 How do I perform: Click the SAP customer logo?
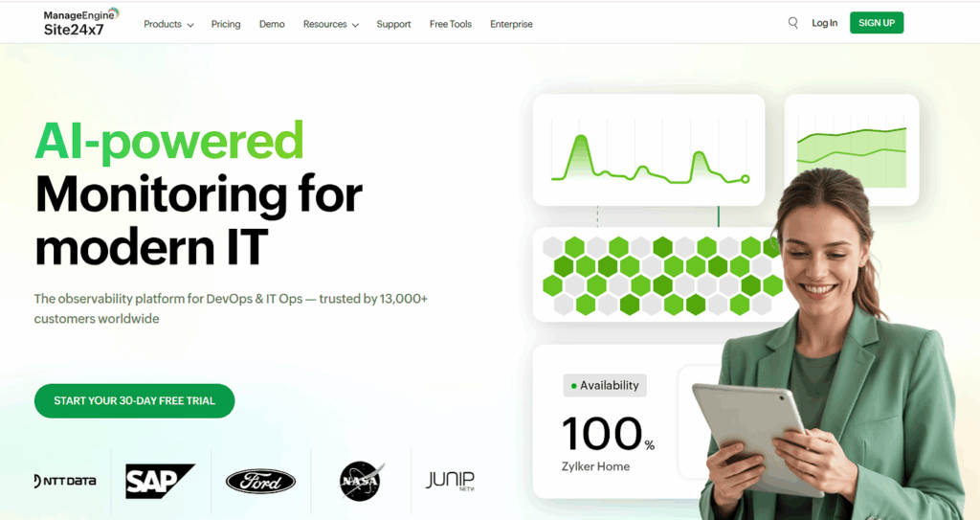click(x=160, y=481)
